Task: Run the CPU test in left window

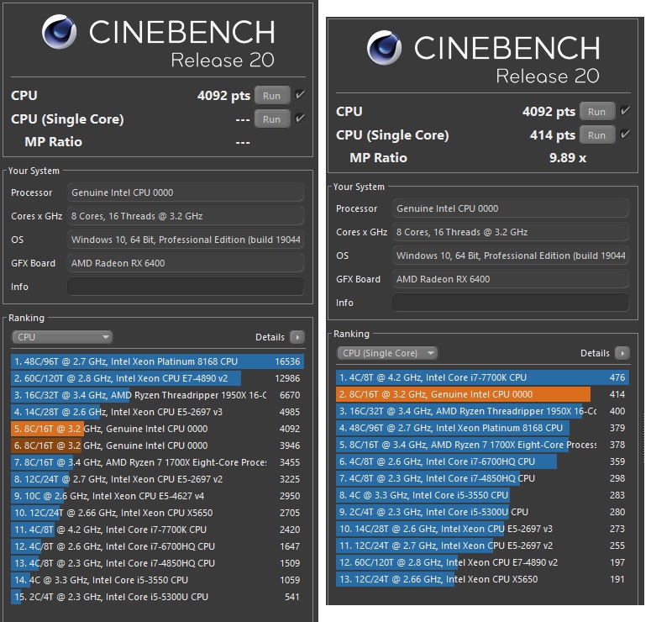Action: [272, 96]
